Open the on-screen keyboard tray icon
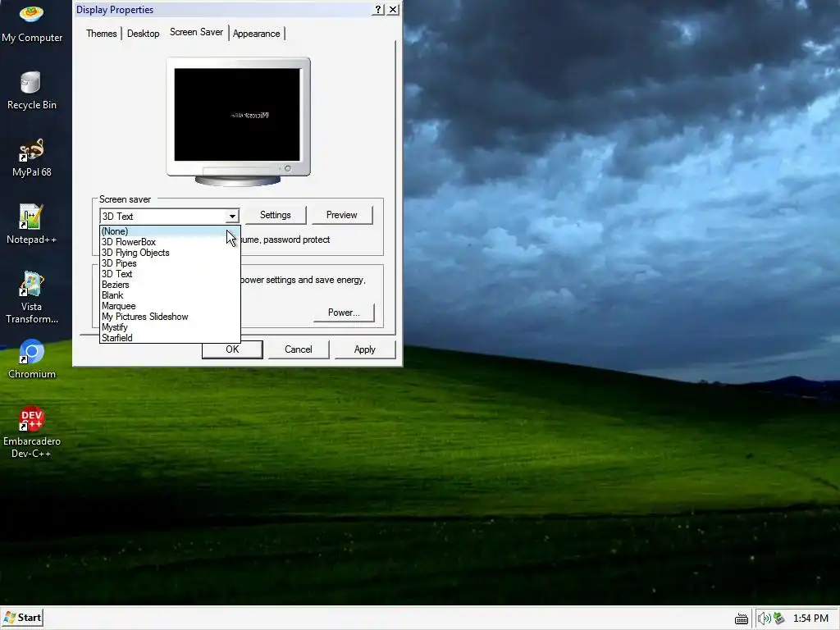 (x=742, y=619)
